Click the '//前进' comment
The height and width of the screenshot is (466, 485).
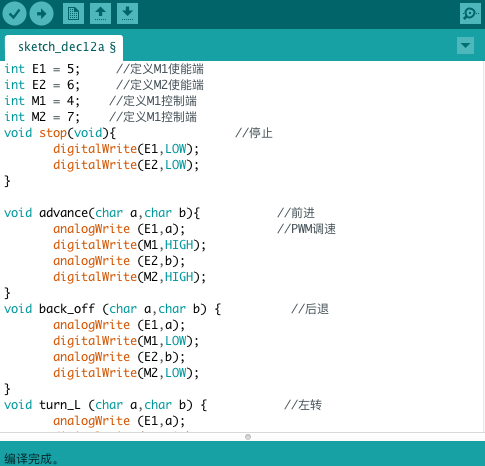point(296,213)
